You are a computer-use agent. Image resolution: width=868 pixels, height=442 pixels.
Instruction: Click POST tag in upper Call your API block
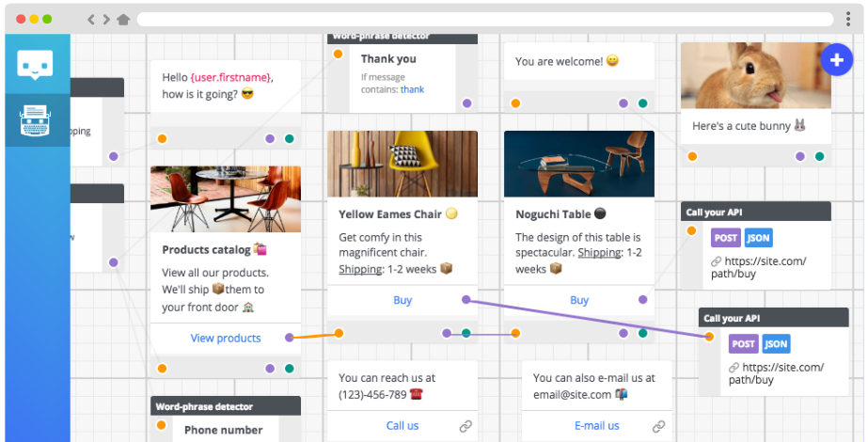click(726, 238)
